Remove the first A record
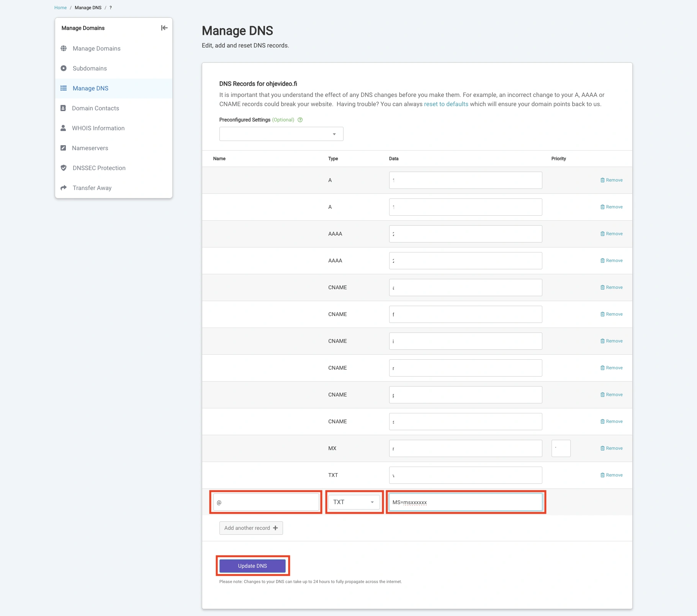Image resolution: width=697 pixels, height=616 pixels. point(611,180)
